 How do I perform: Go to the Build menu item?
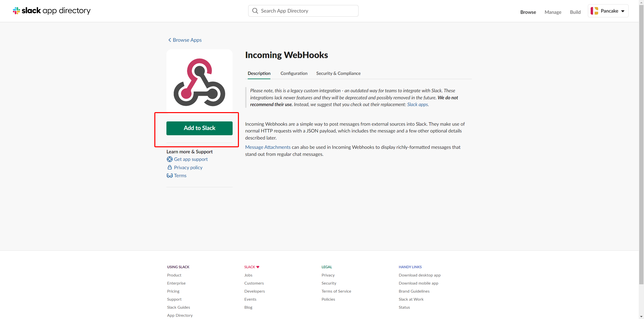point(575,12)
